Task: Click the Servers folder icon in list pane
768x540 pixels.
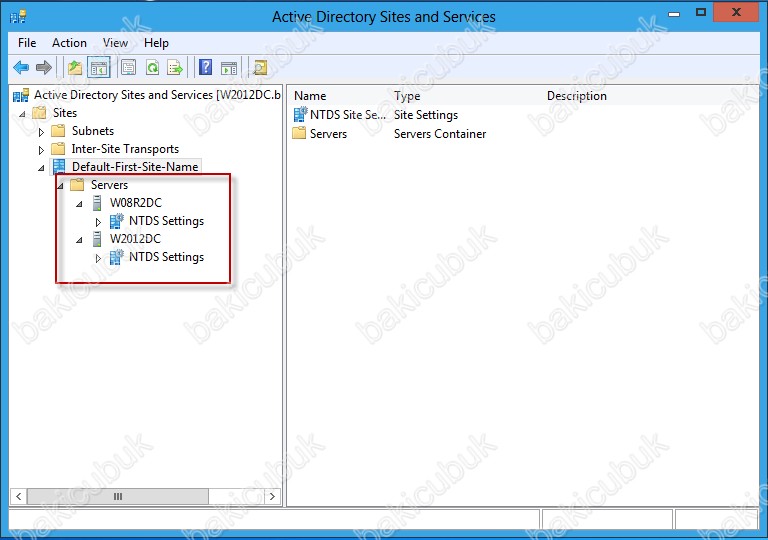Action: click(299, 133)
